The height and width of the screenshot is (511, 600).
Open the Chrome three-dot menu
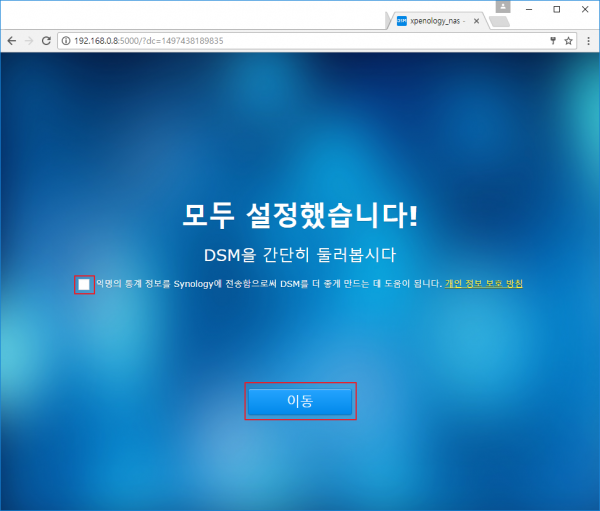(588, 41)
